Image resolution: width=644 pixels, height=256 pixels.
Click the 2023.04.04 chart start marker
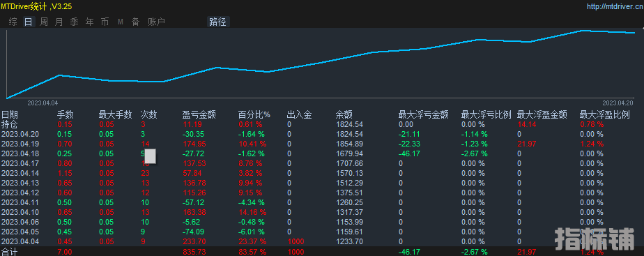click(x=43, y=103)
